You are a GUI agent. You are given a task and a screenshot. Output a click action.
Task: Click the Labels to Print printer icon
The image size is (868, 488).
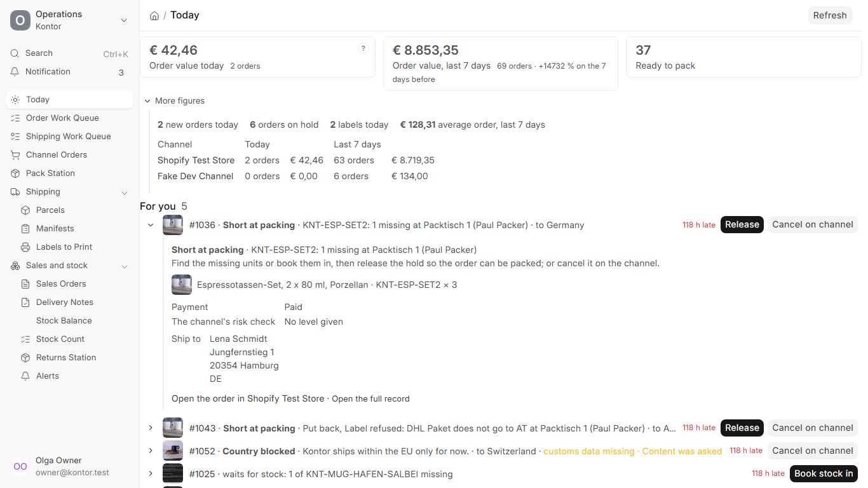coord(25,247)
